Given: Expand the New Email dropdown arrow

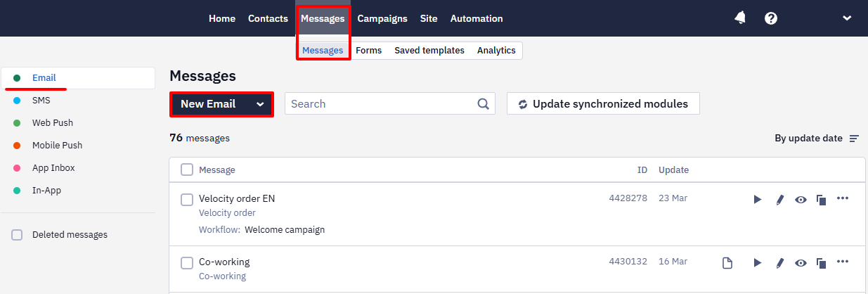Looking at the screenshot, I should click(x=260, y=104).
